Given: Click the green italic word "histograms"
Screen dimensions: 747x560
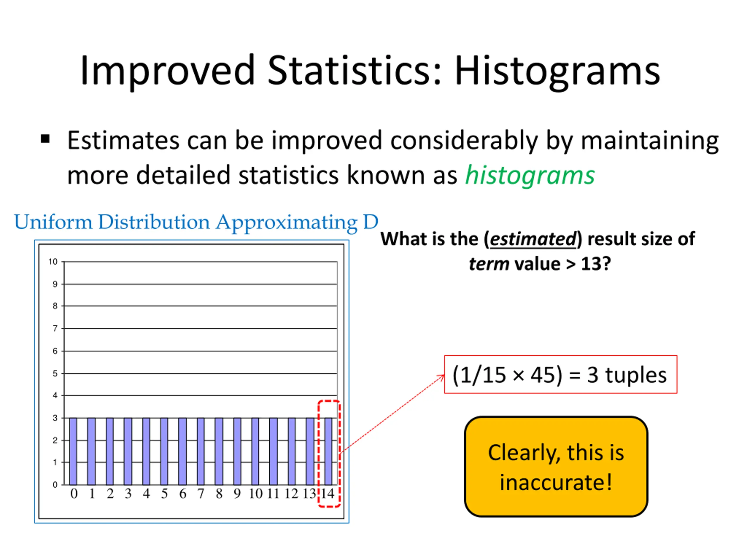Looking at the screenshot, I should click(x=530, y=176).
